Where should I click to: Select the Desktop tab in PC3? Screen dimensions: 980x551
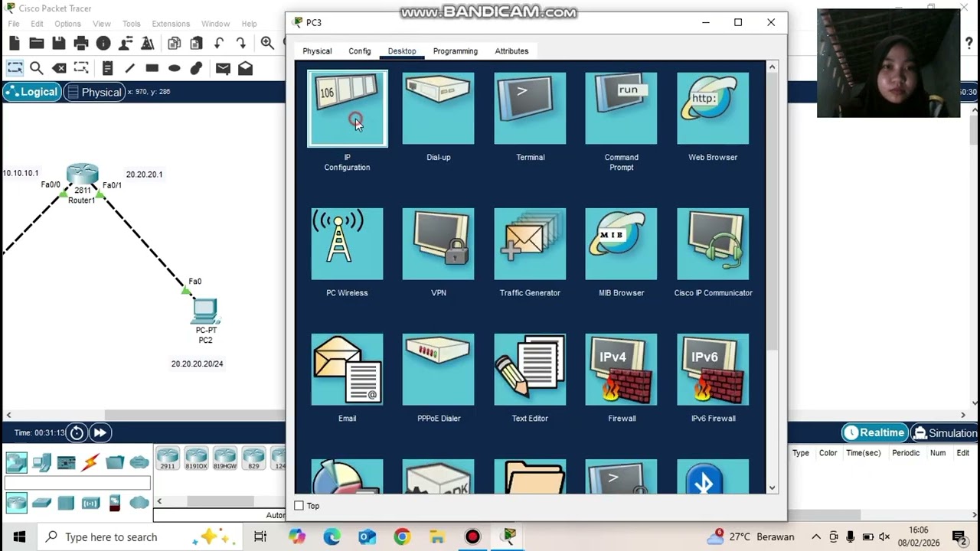402,51
